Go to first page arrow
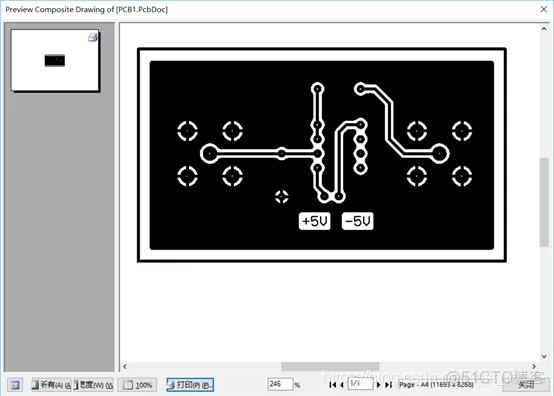554x396 pixels. (332, 385)
